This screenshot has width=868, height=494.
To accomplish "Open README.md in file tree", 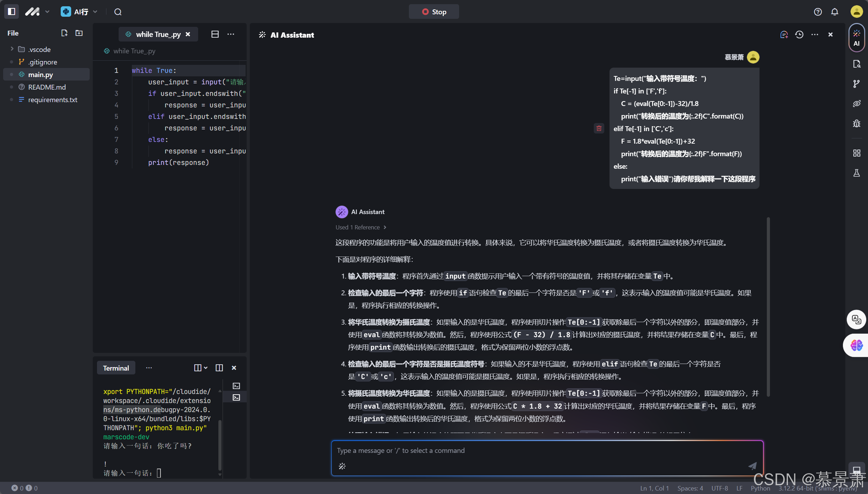I will click(47, 87).
